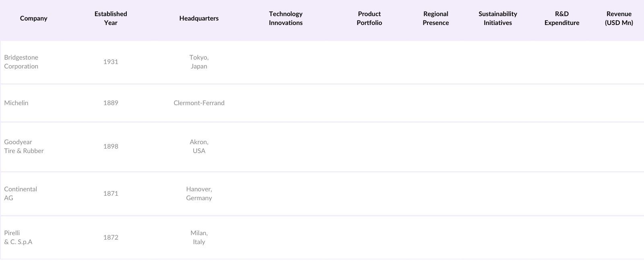
Task: Click the Company column header
Action: click(x=34, y=19)
